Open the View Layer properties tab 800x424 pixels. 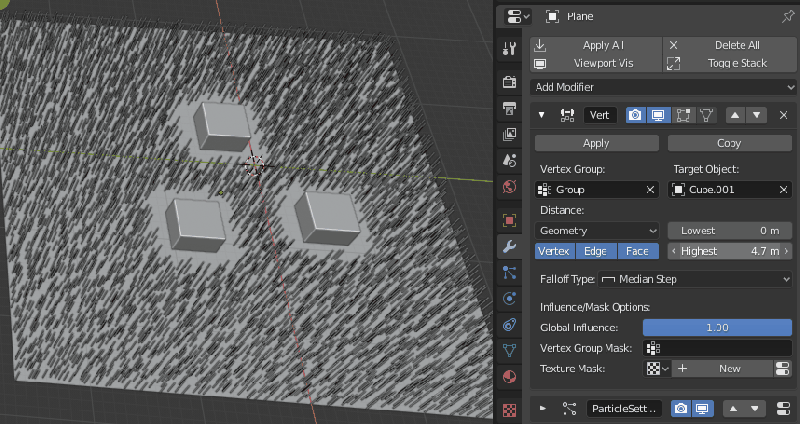click(509, 134)
